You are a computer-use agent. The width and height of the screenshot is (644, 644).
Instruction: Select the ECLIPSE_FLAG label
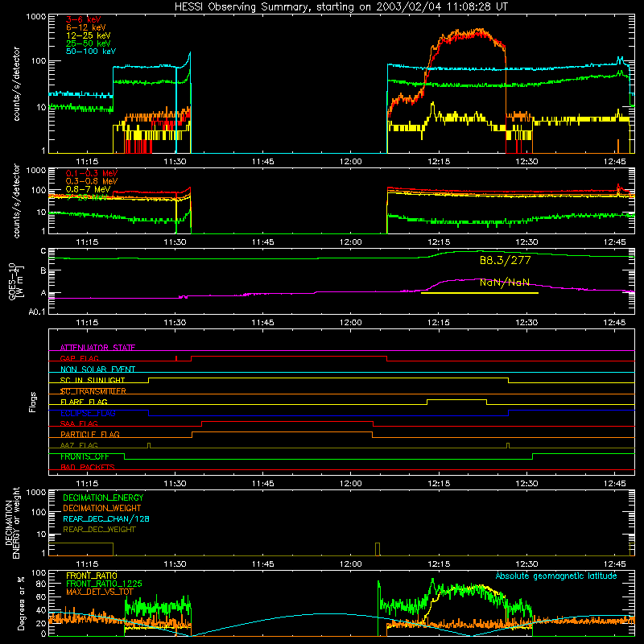[88, 413]
